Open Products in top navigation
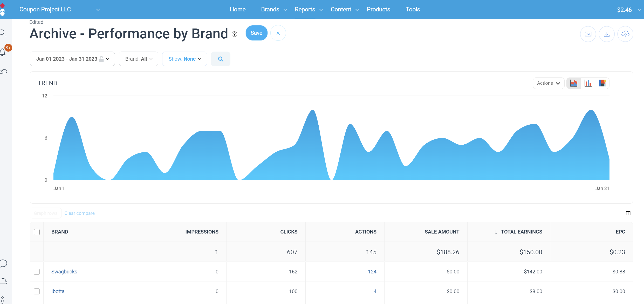Screen dimensions: 644x304 378,9
